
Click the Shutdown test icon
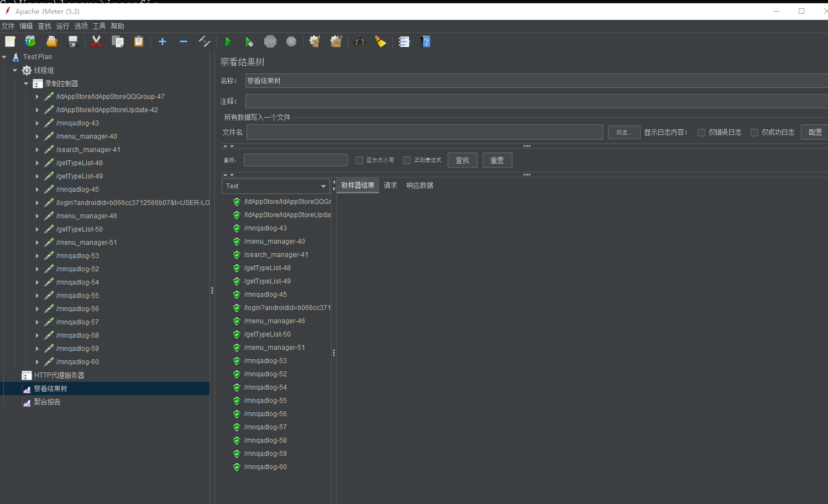[x=291, y=41]
